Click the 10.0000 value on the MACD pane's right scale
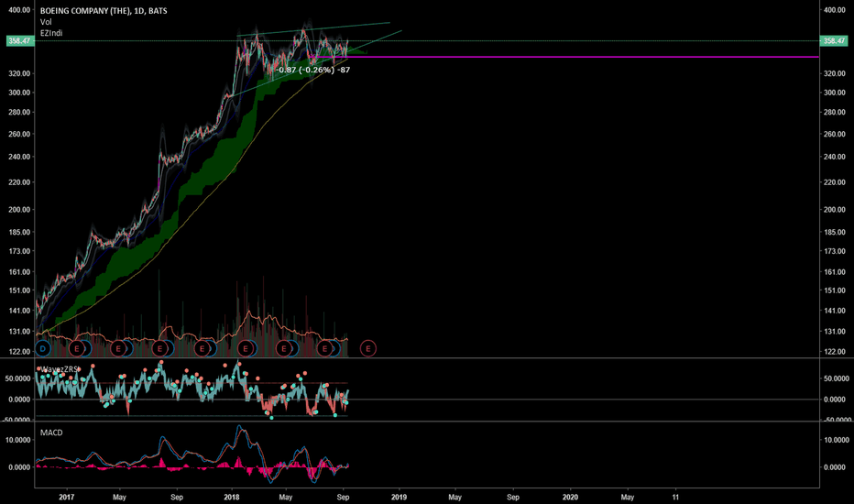854x504 pixels. (x=835, y=440)
